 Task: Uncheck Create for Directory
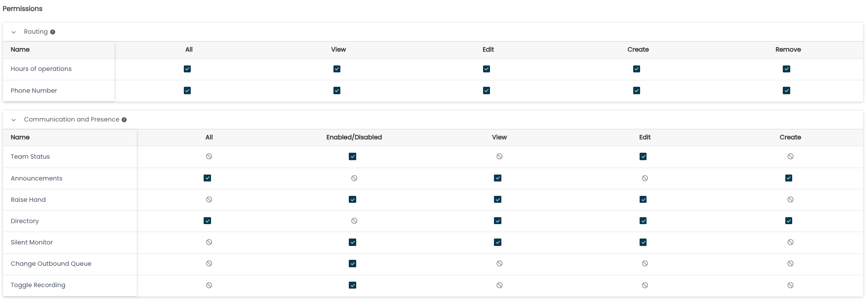[789, 221]
